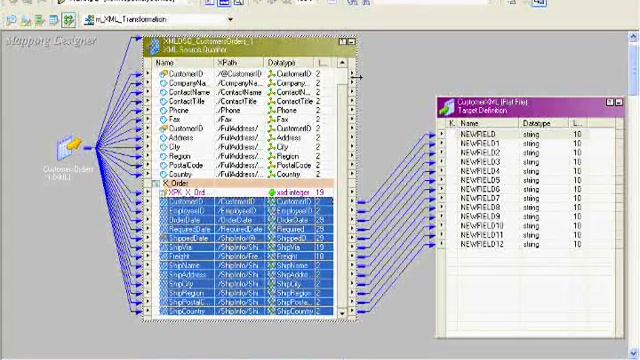Screen dimensions: 640x360
Task: Click the K column header in Target Definition
Action: [451, 123]
